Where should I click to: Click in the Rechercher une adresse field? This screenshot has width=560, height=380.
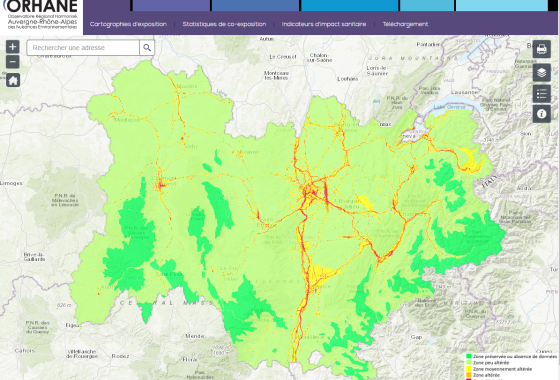click(83, 48)
